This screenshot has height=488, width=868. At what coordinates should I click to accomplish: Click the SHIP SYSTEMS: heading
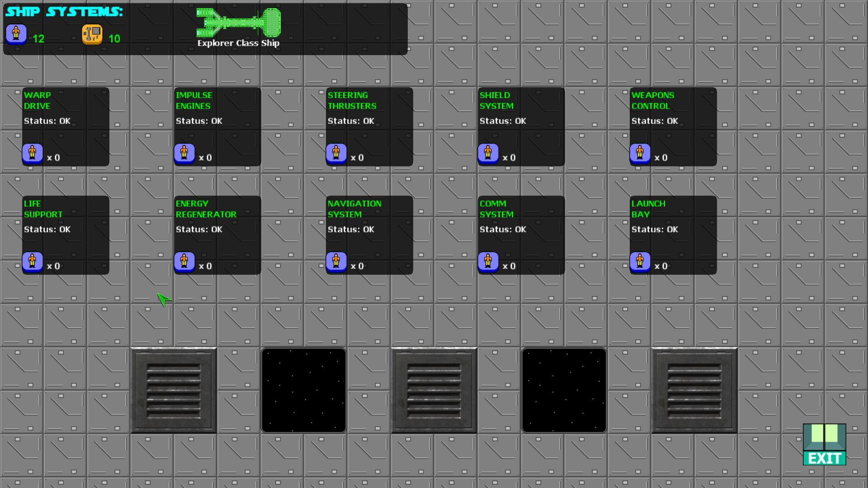tap(64, 12)
